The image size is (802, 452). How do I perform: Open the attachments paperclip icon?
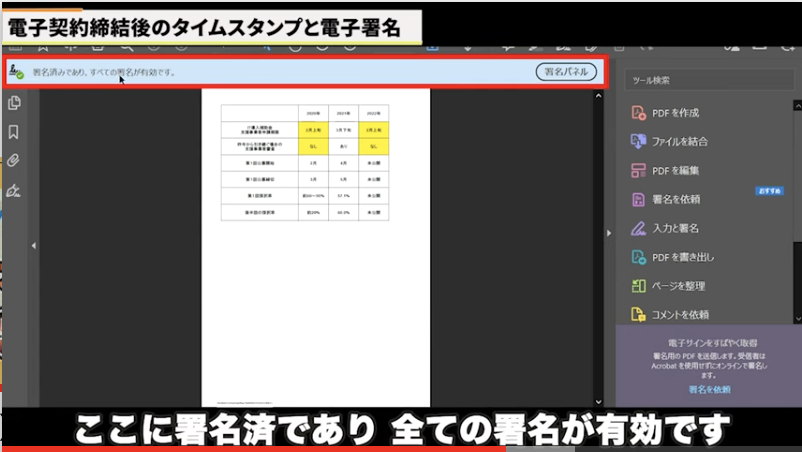pyautogui.click(x=14, y=160)
